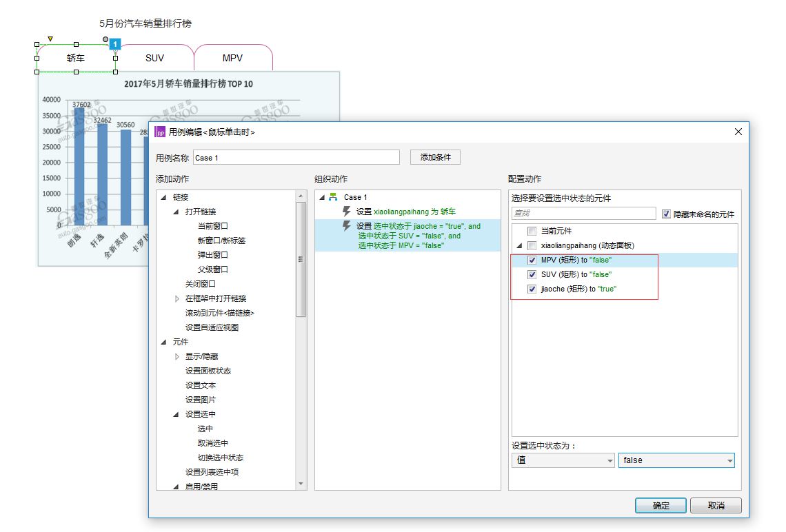Image resolution: width=786 pixels, height=532 pixels.
Task: Click the round rotation handle above 轿车 tab
Action: point(105,39)
